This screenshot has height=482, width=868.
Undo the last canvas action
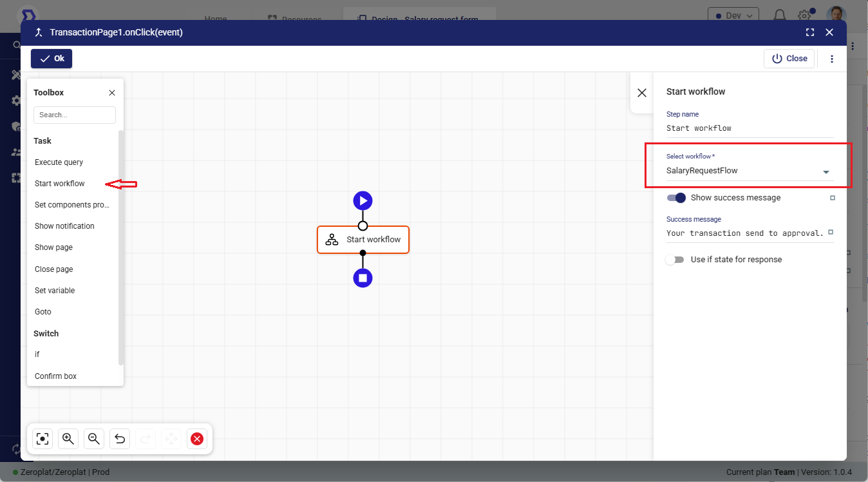[120, 439]
